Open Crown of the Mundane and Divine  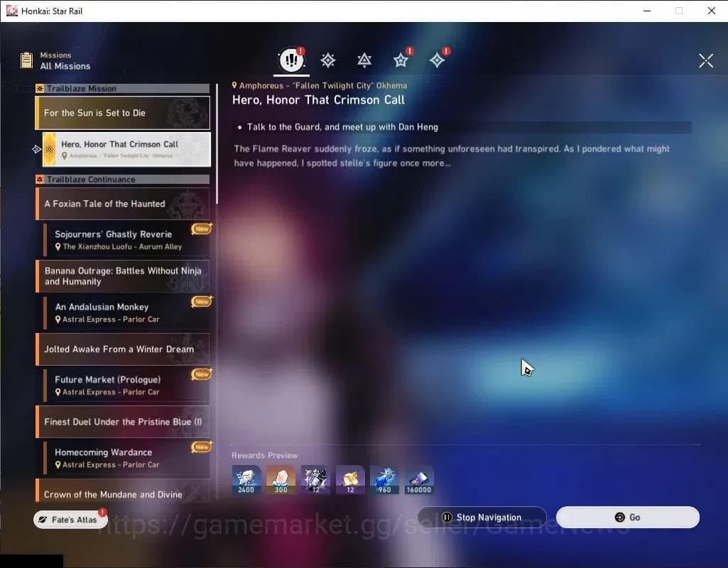click(123, 491)
